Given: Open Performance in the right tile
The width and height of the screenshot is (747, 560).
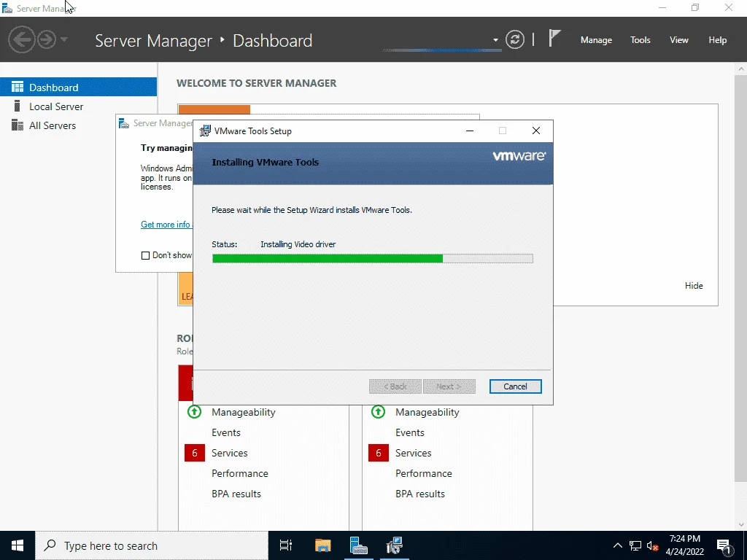Looking at the screenshot, I should point(424,473).
